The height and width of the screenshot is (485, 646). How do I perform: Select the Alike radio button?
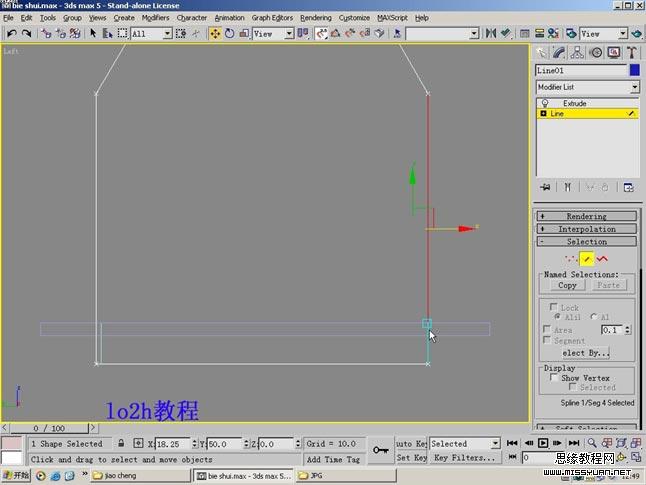557,316
